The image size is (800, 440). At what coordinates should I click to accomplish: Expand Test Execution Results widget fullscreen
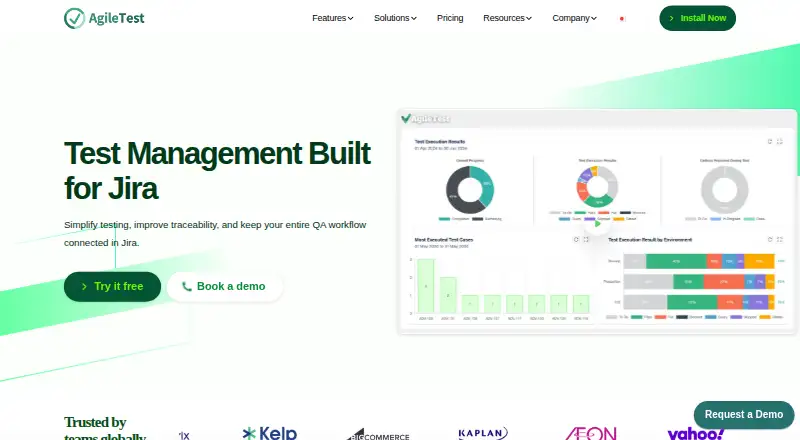(x=780, y=141)
